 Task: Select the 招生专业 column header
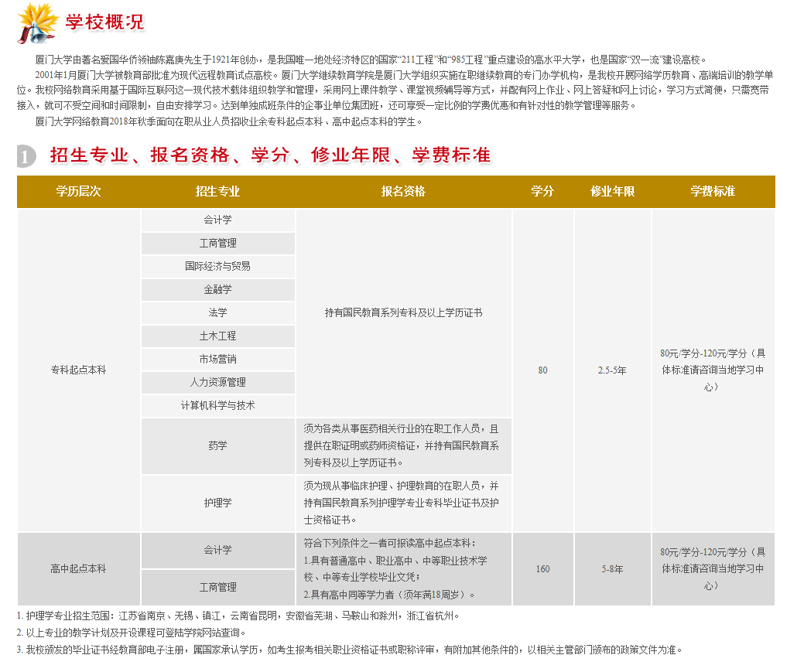click(218, 192)
